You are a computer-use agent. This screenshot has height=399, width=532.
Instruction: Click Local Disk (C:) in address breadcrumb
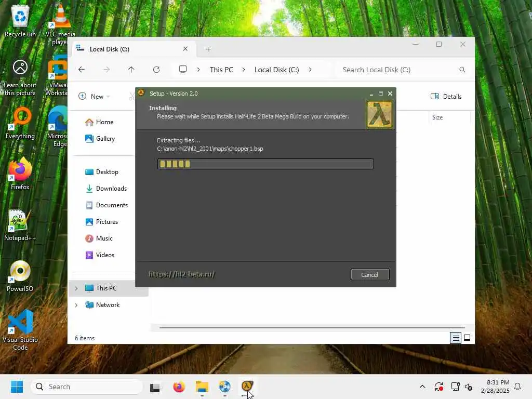point(276,70)
